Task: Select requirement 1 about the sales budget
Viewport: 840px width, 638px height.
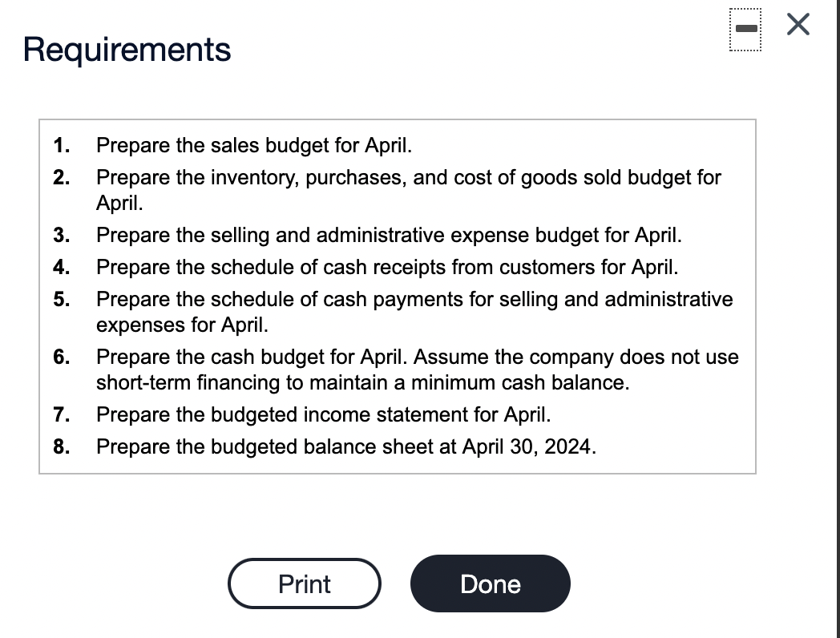Action: pyautogui.click(x=253, y=145)
